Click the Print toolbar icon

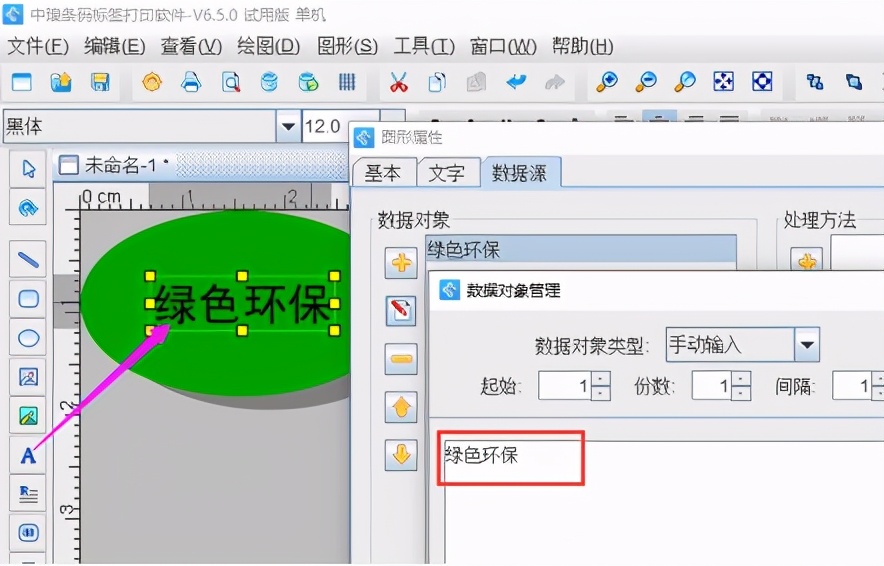[x=191, y=82]
